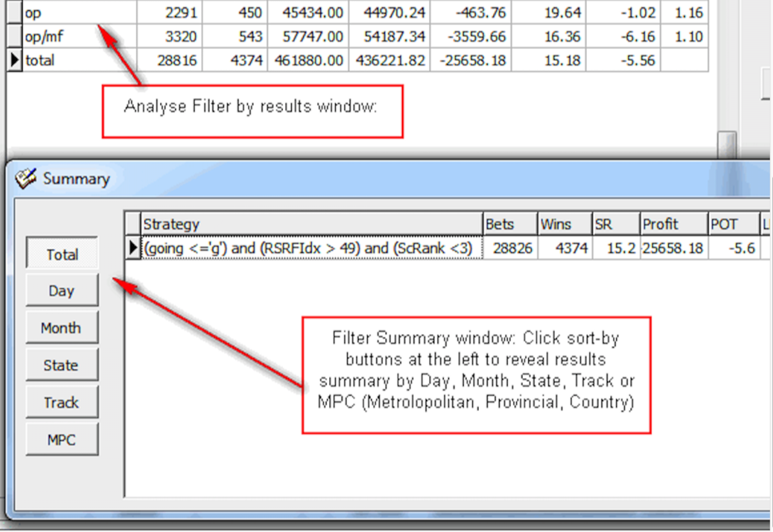Sort by the Strategy column header
This screenshot has height=532, width=773.
[312, 224]
